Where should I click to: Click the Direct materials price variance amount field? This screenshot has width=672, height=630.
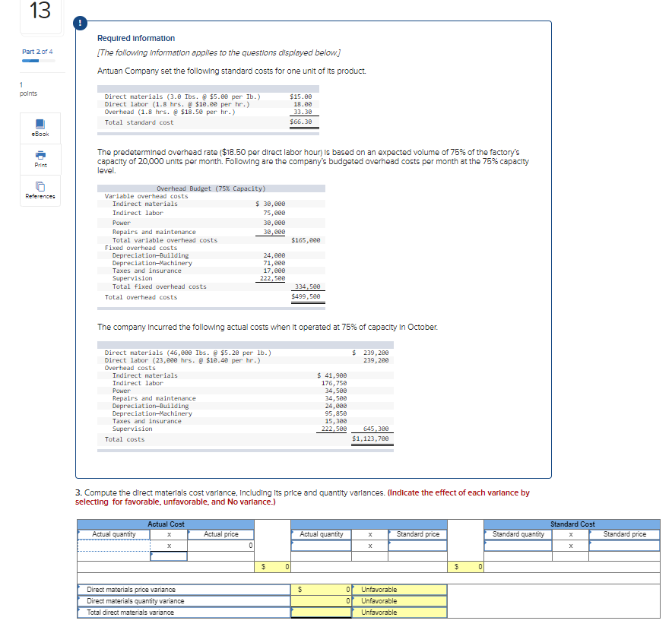click(x=321, y=590)
